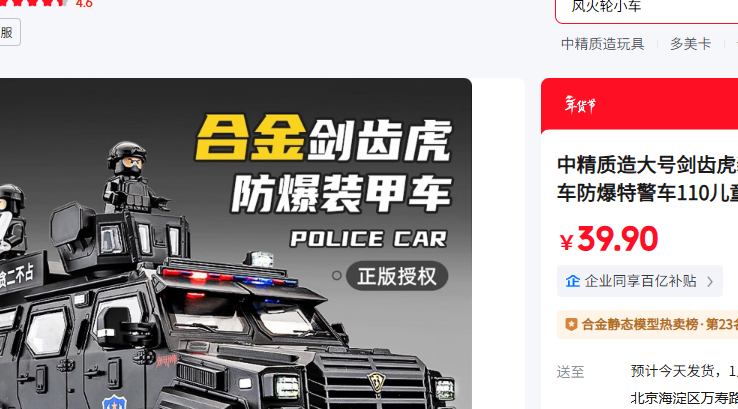Click the orange ranking badge shield icon
Viewport: 738px width, 409px height.
tap(571, 324)
